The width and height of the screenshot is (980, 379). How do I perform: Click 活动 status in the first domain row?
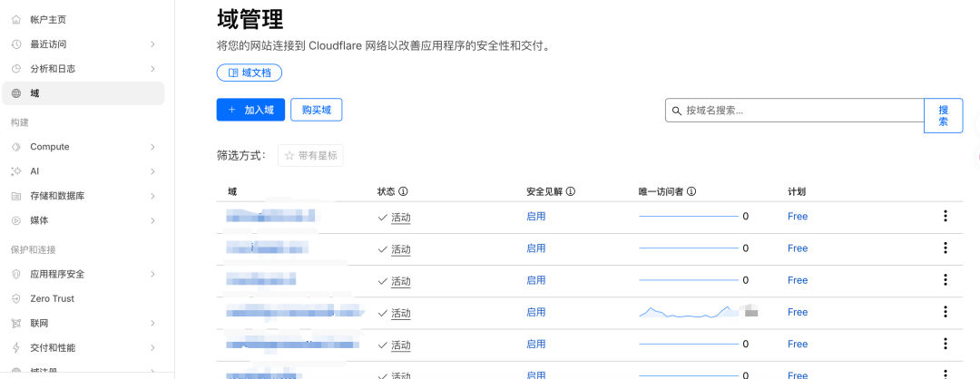(401, 218)
